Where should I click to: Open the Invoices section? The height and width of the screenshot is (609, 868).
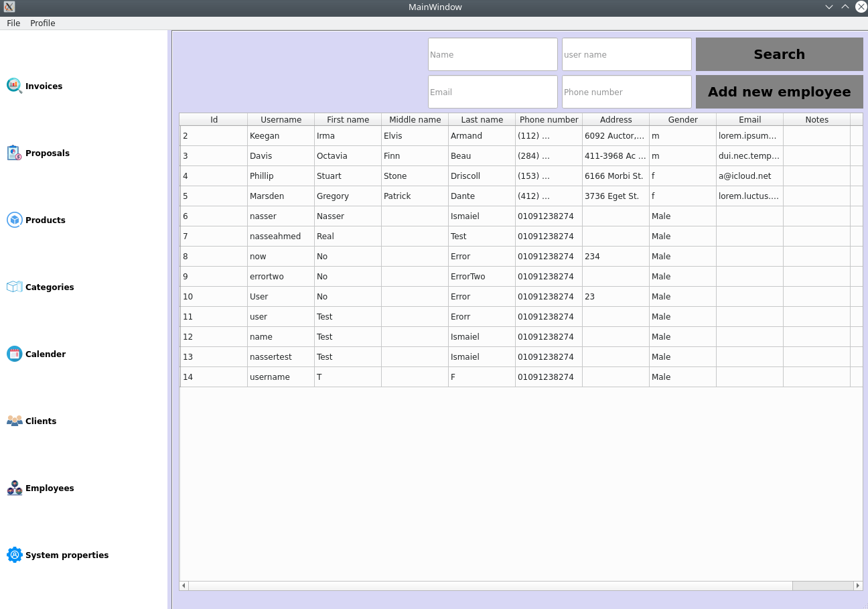pos(44,86)
